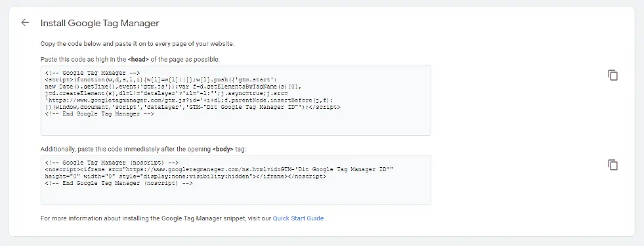Click the 'Paste this code as high' instruction
The width and height of the screenshot is (644, 246).
[x=130, y=59]
